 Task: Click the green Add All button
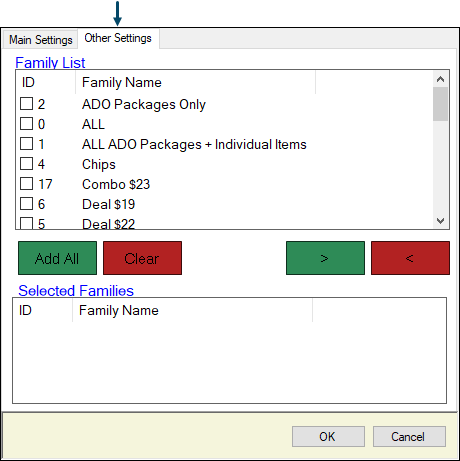pyautogui.click(x=57, y=258)
